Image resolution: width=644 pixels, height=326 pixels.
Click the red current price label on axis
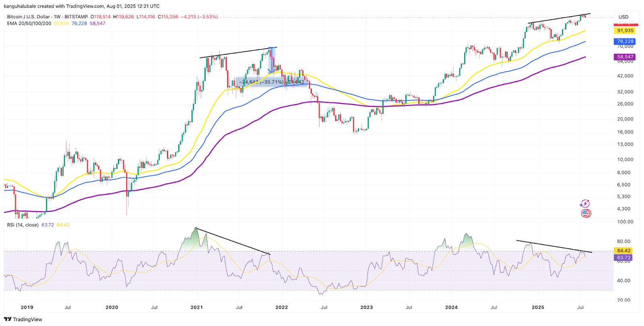click(625, 24)
